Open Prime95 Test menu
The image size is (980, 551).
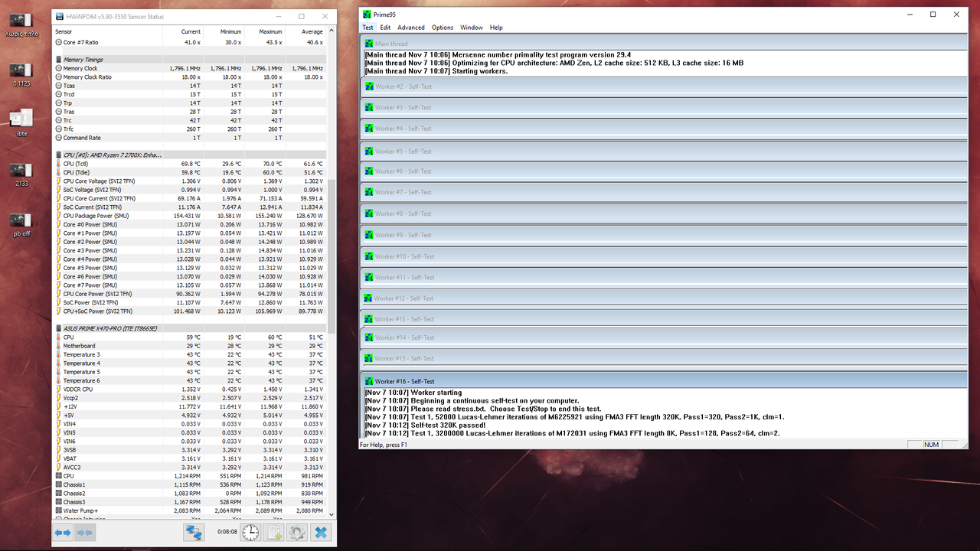pos(367,28)
